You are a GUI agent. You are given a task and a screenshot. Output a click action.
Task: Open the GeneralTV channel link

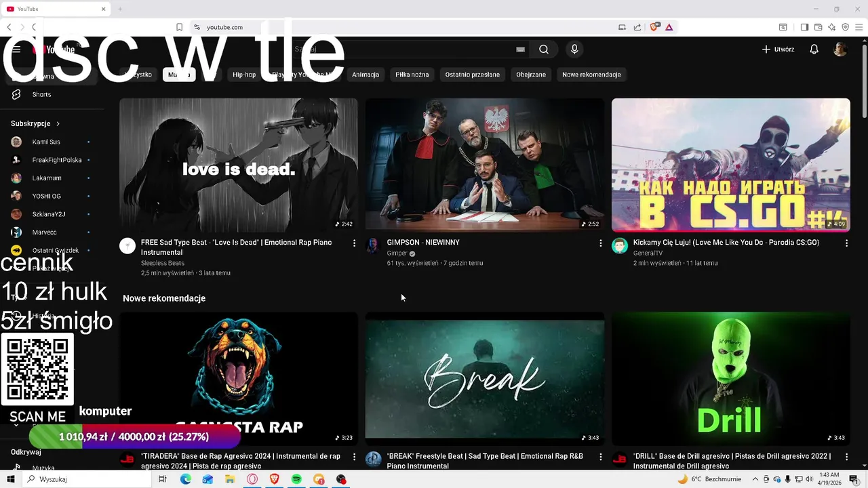tap(648, 253)
